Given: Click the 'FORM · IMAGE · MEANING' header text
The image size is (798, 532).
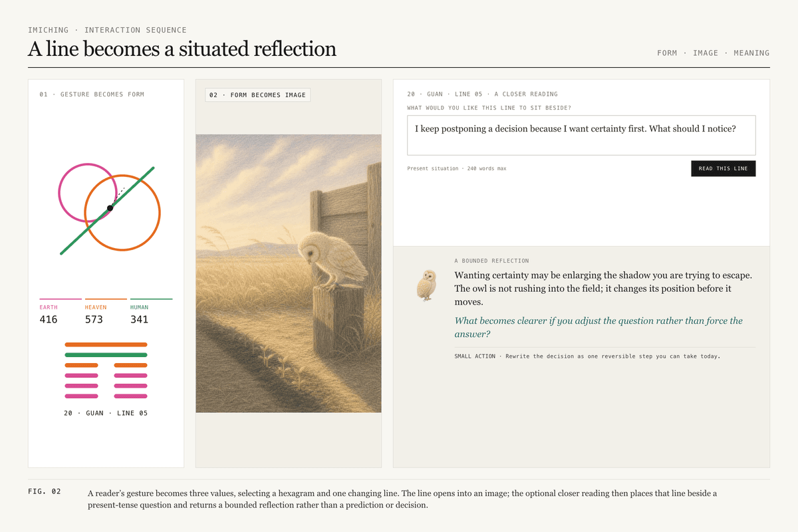Looking at the screenshot, I should [x=713, y=53].
